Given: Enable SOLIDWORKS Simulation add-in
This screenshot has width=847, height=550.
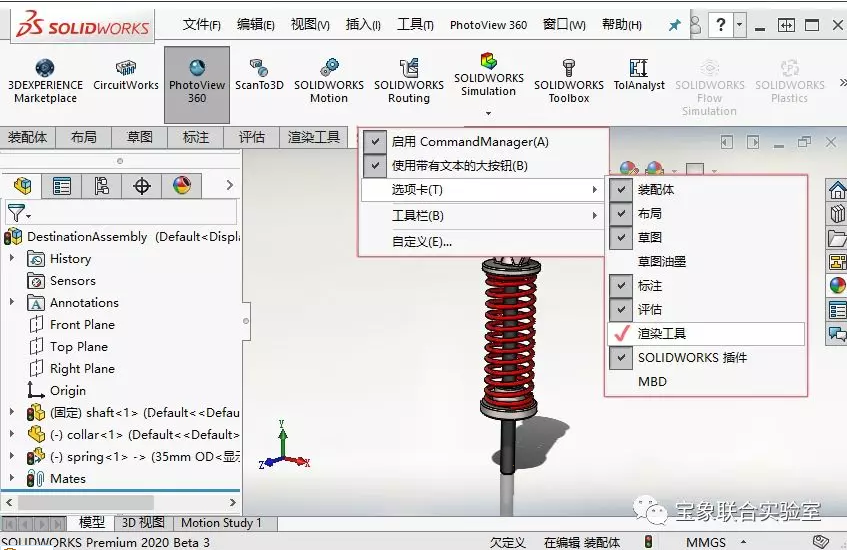Looking at the screenshot, I should coord(488,75).
